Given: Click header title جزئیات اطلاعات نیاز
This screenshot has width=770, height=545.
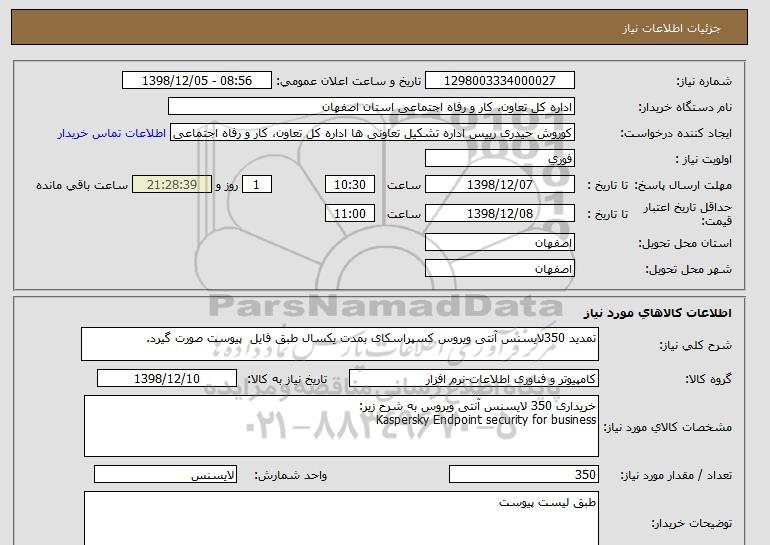Looking at the screenshot, I should pos(671,28).
